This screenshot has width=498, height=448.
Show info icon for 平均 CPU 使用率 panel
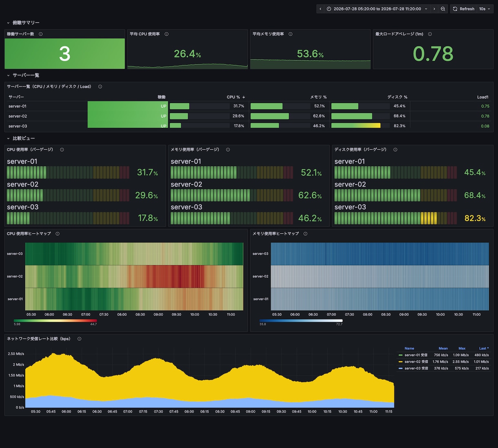tap(167, 34)
